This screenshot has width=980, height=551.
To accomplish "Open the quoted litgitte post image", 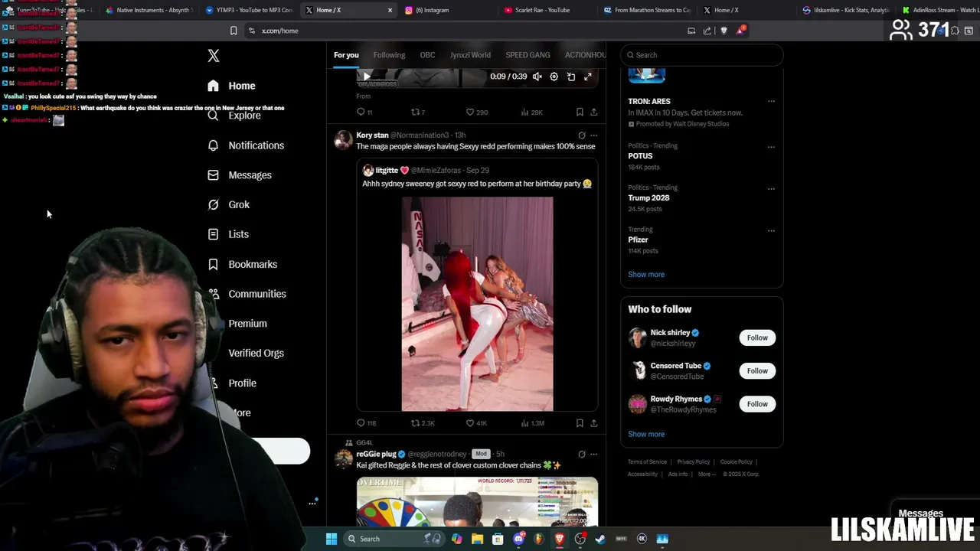I will [477, 305].
